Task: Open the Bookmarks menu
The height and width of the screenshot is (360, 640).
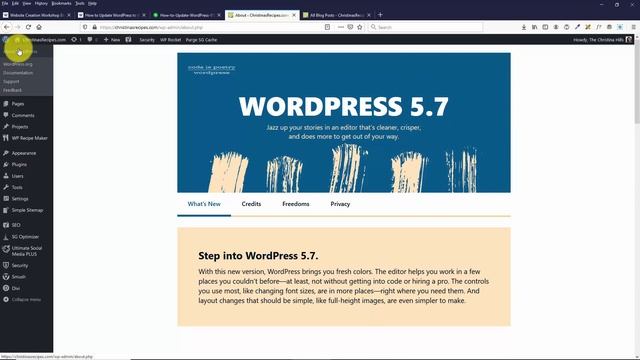Action: [61, 3]
